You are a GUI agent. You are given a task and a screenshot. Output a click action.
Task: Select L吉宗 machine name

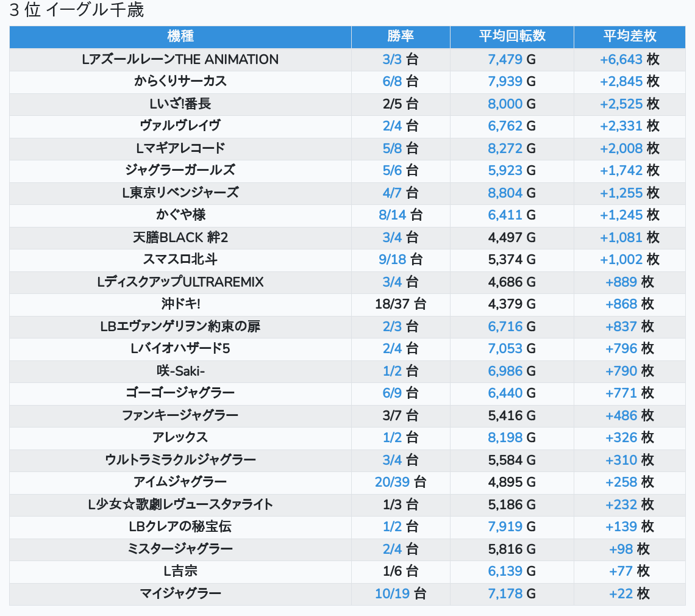point(180,571)
